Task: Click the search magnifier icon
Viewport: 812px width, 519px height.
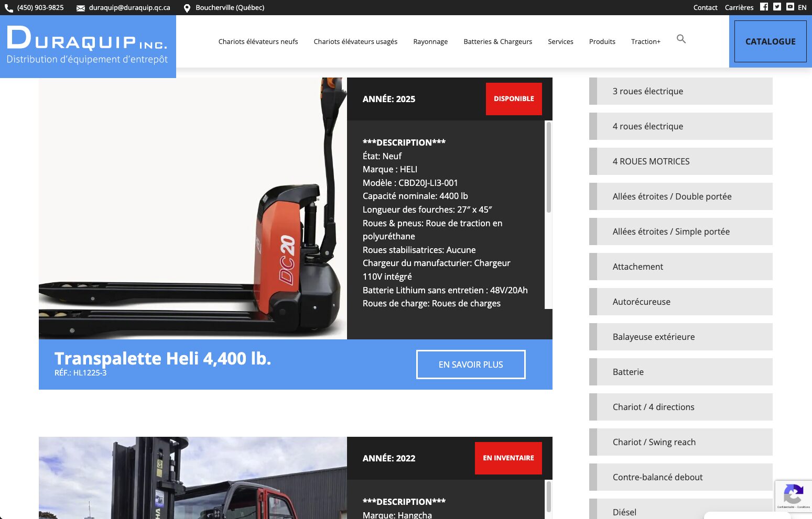Action: pos(681,39)
